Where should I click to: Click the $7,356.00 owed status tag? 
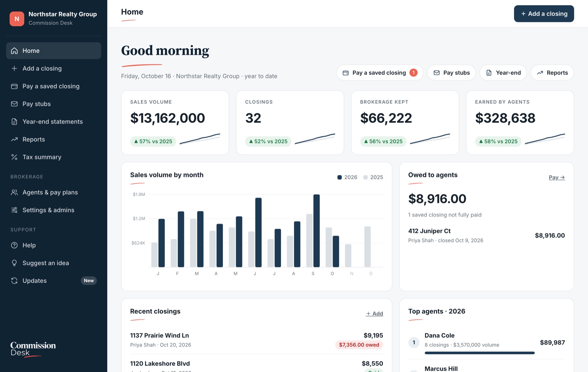coord(359,345)
